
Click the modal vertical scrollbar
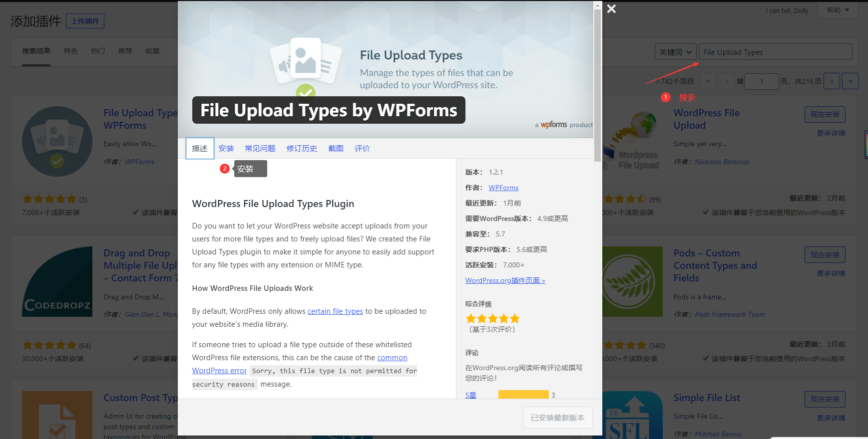pos(597,85)
